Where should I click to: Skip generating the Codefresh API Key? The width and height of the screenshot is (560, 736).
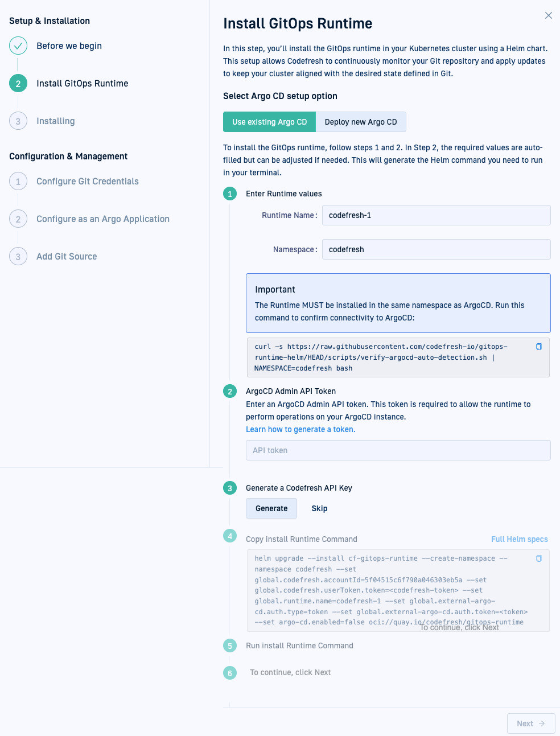[x=319, y=508]
